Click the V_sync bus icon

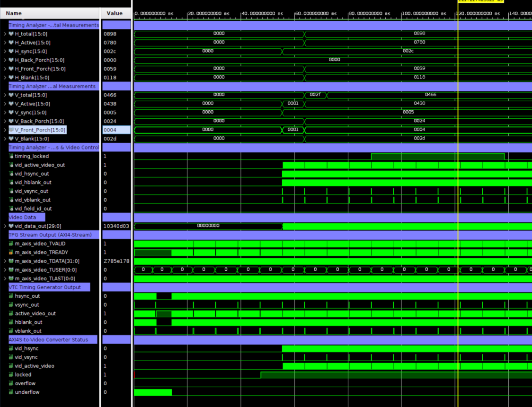(11, 113)
